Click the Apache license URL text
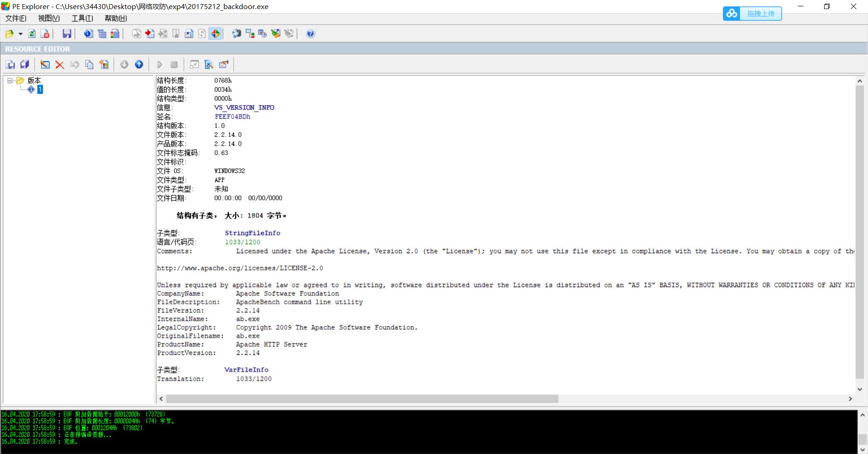 point(240,268)
